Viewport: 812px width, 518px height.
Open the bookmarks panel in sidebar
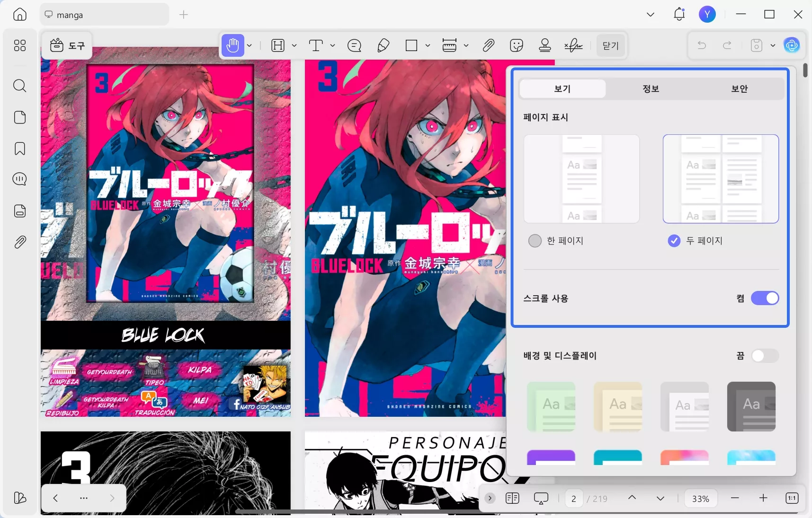(x=20, y=149)
